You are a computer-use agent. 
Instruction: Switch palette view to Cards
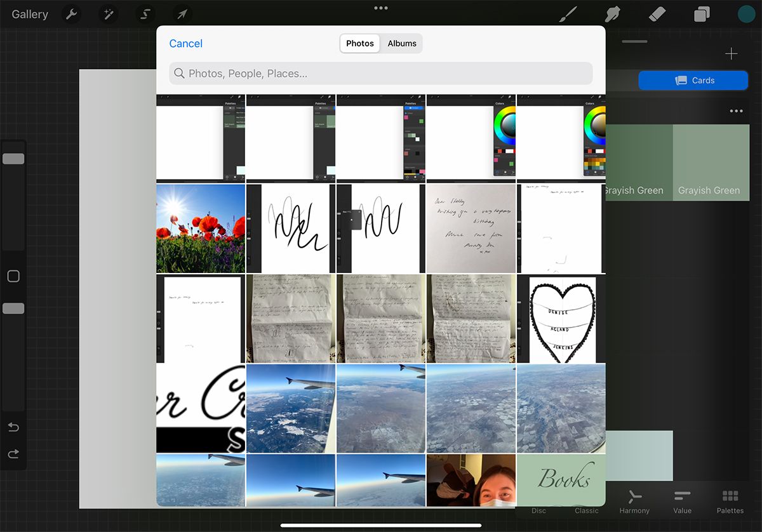point(693,81)
